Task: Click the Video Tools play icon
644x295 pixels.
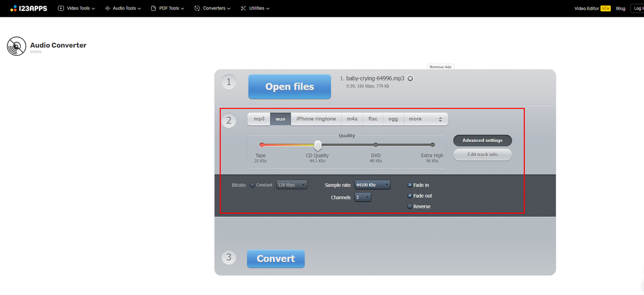Action: coord(61,8)
